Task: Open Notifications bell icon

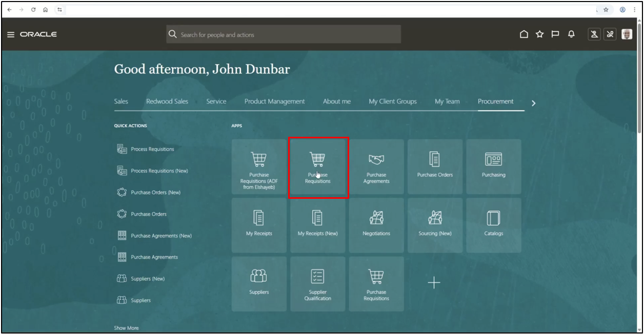Action: pos(571,34)
